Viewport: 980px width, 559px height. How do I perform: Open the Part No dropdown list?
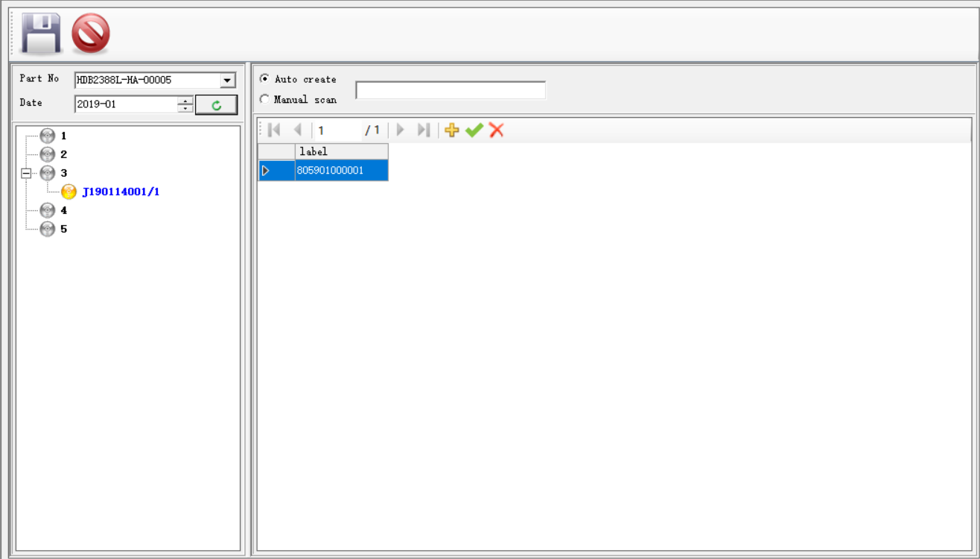click(228, 80)
